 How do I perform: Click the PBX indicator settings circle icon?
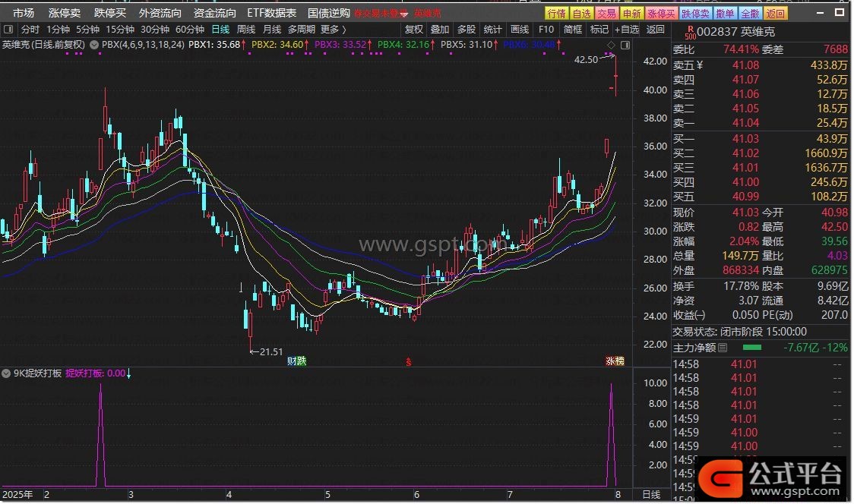click(x=94, y=45)
